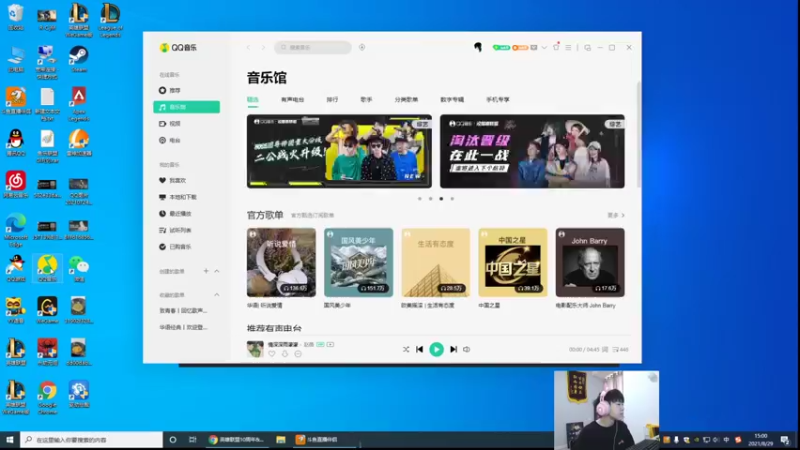
Task: Skip to the next track
Action: pos(453,349)
